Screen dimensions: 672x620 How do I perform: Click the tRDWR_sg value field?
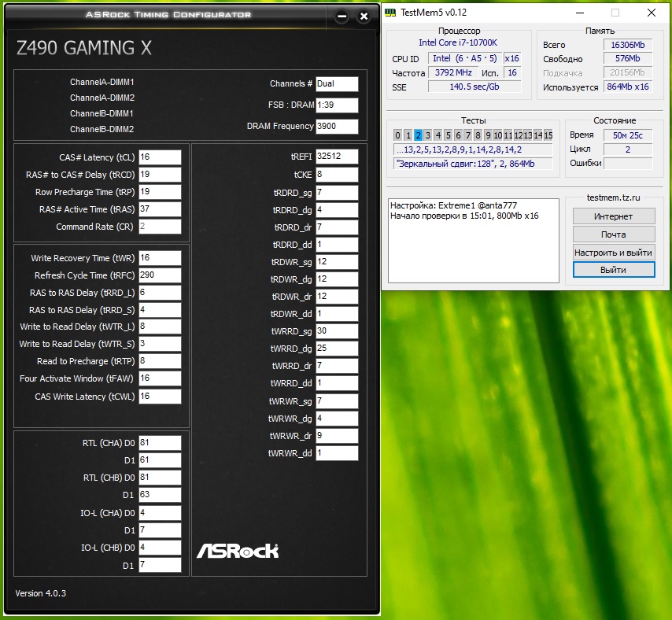[337, 262]
